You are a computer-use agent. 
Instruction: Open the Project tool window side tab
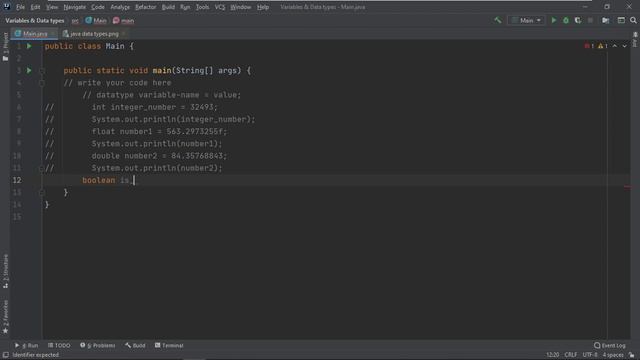point(5,47)
